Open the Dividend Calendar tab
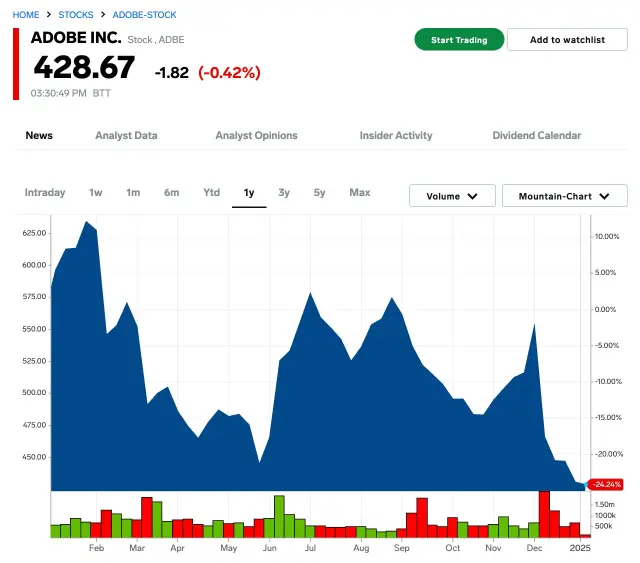The image size is (640, 563). [536, 136]
